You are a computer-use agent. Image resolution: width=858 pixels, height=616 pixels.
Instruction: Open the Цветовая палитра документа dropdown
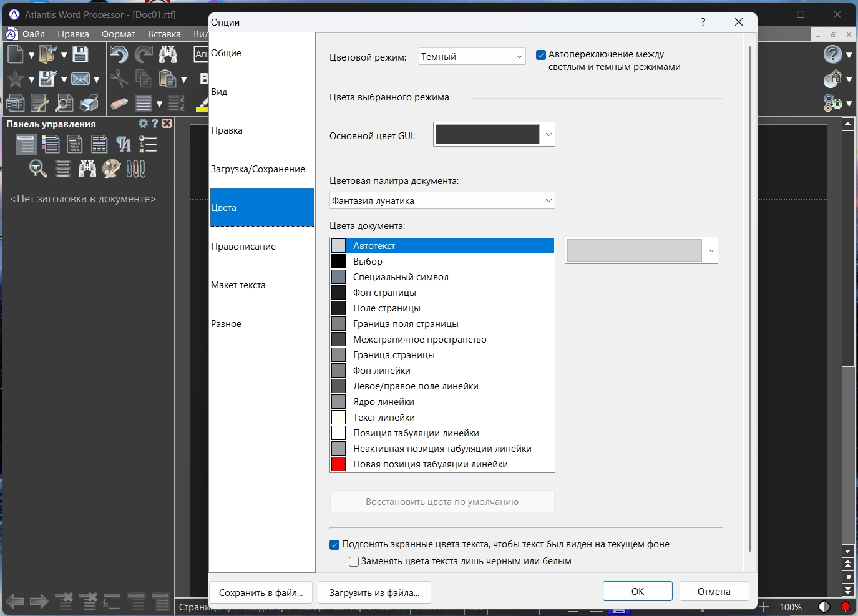coord(442,201)
